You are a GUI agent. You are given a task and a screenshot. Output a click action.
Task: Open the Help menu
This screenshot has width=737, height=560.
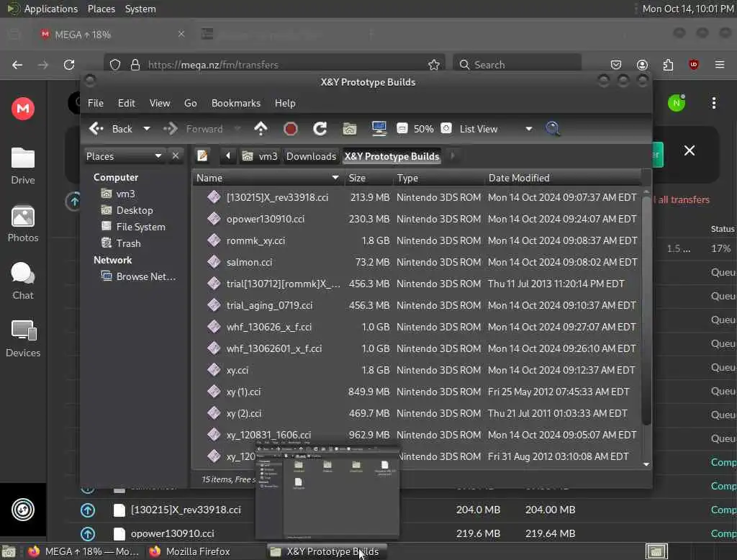click(285, 103)
